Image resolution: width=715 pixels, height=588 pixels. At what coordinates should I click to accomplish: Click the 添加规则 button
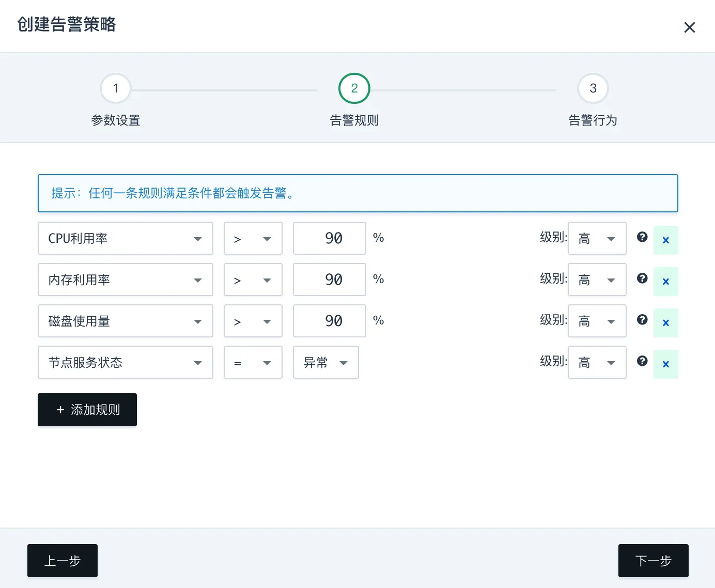[87, 410]
